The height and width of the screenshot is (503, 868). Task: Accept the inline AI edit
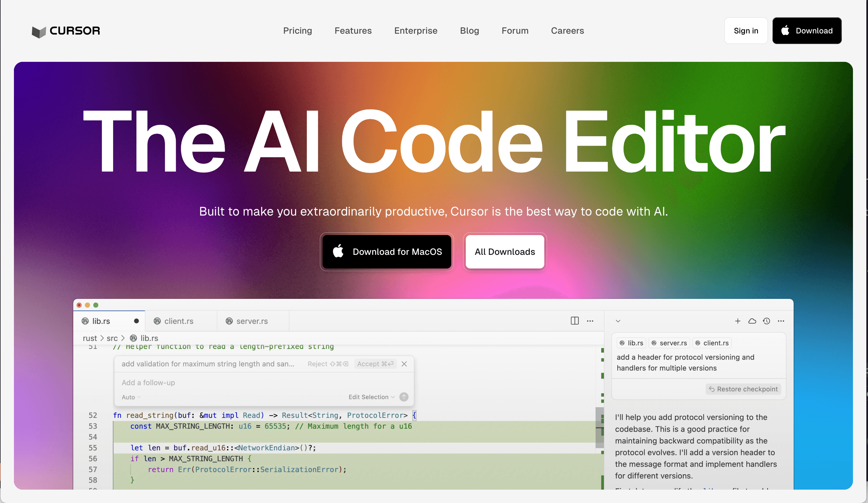[x=375, y=363]
